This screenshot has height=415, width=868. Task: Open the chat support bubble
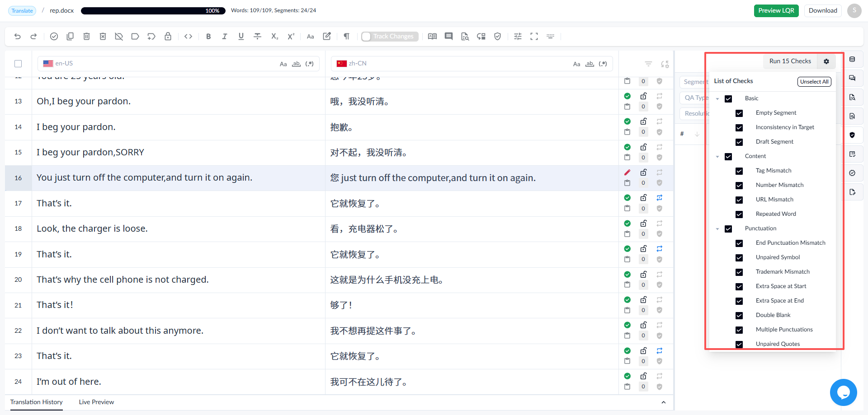coord(843,392)
